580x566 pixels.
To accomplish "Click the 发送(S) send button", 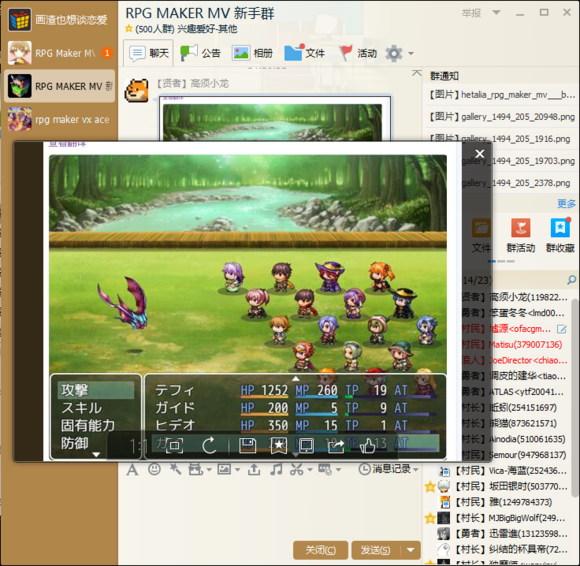I will 375,550.
